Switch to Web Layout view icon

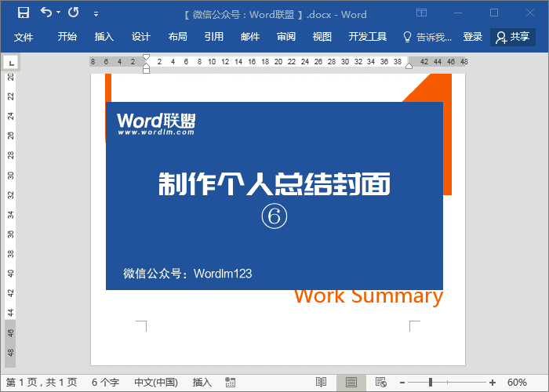point(380,383)
